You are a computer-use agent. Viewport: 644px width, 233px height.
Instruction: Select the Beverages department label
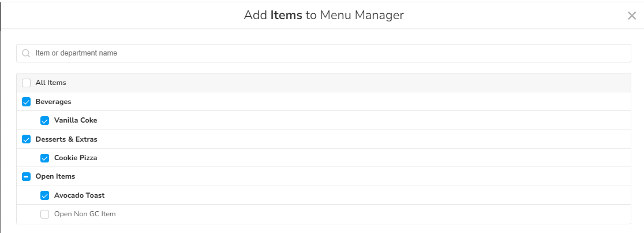[x=54, y=102]
